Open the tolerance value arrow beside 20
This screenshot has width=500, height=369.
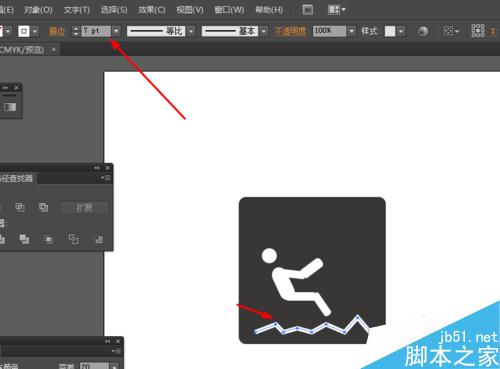pos(114,366)
